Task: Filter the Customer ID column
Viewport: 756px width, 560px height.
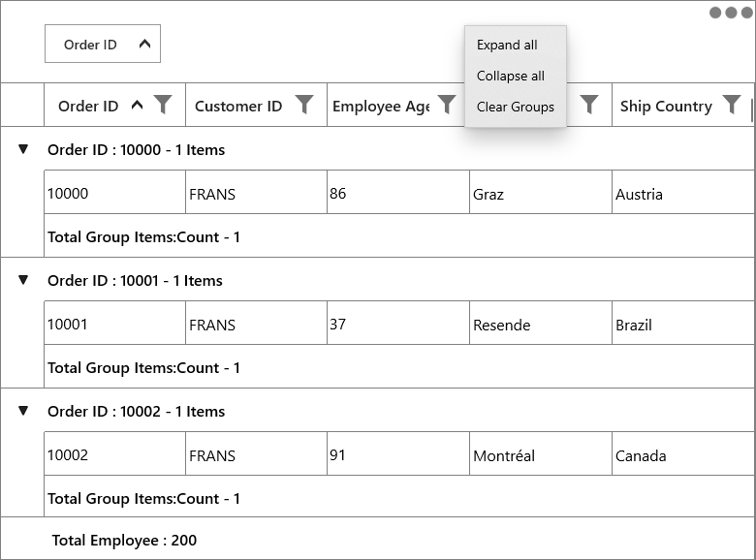Action: (304, 105)
